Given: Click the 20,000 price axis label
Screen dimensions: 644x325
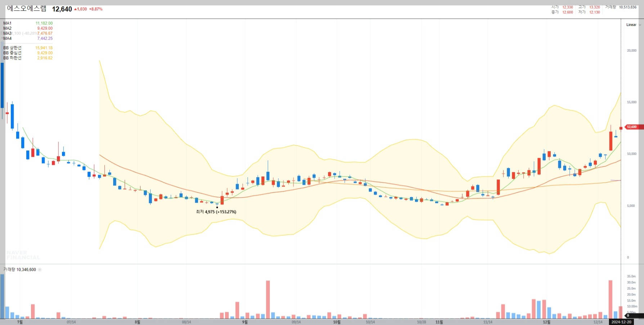Looking at the screenshot, I should (x=632, y=50).
